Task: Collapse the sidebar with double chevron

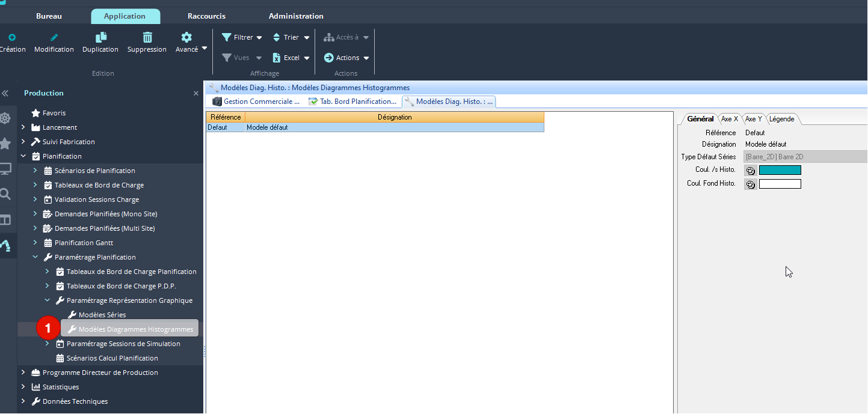Action: click(5, 93)
